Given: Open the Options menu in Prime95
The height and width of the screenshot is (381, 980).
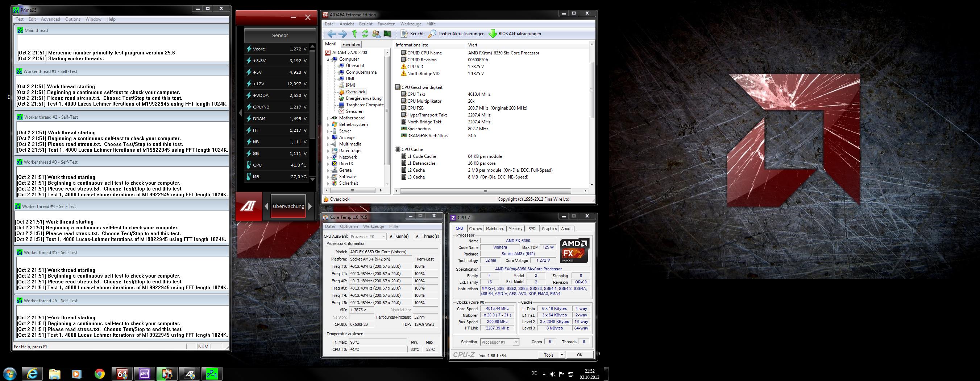Looking at the screenshot, I should (72, 19).
